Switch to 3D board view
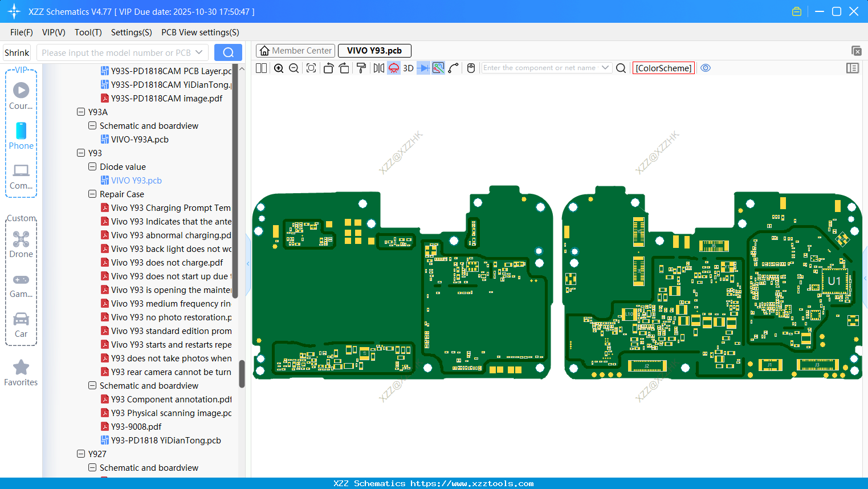The height and width of the screenshot is (489, 868). point(408,68)
